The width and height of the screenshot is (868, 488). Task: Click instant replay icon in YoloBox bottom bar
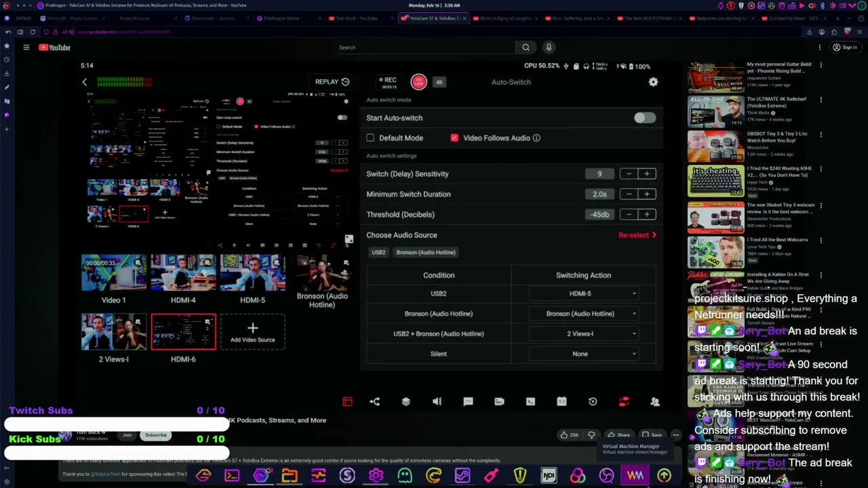(593, 402)
